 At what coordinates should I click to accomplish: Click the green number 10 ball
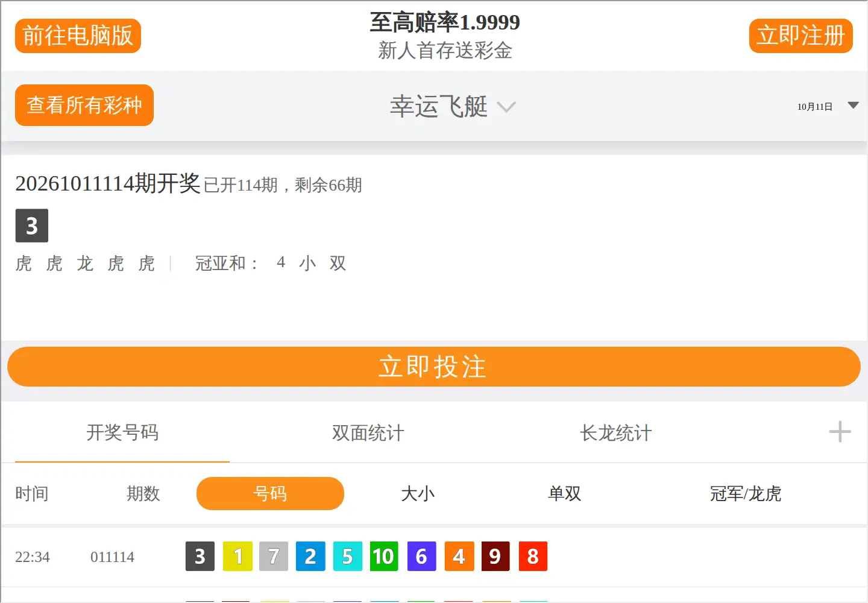(384, 556)
